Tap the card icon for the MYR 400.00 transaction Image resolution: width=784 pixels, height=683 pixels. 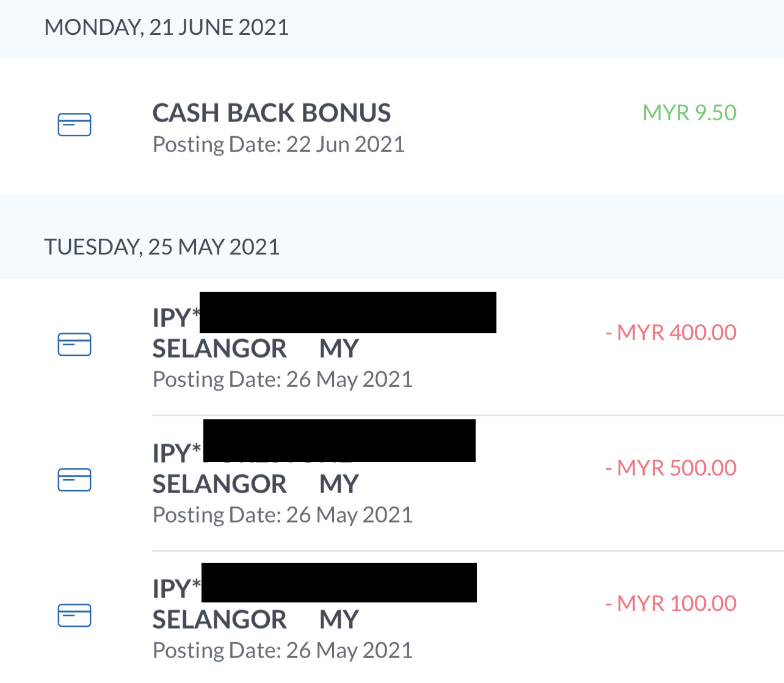click(x=74, y=344)
